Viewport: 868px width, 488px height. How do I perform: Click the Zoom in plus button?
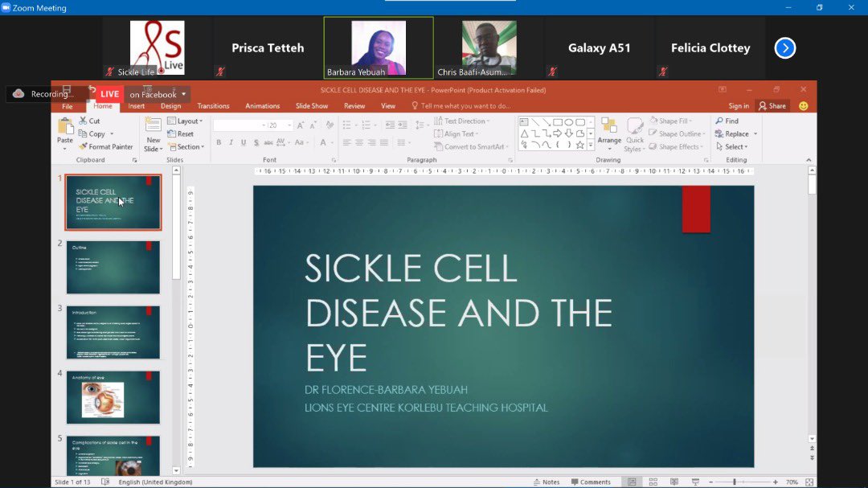[x=776, y=482]
